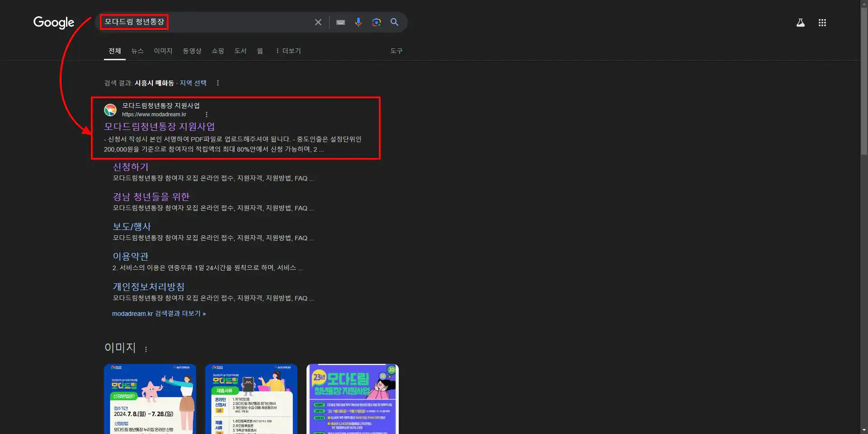Click the 시흥시 매화동 location text
The width and height of the screenshot is (868, 434).
(154, 83)
